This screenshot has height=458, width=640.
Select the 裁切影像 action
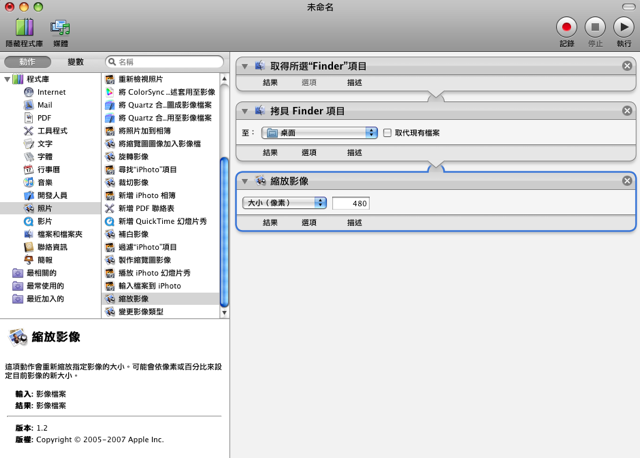(x=160, y=182)
